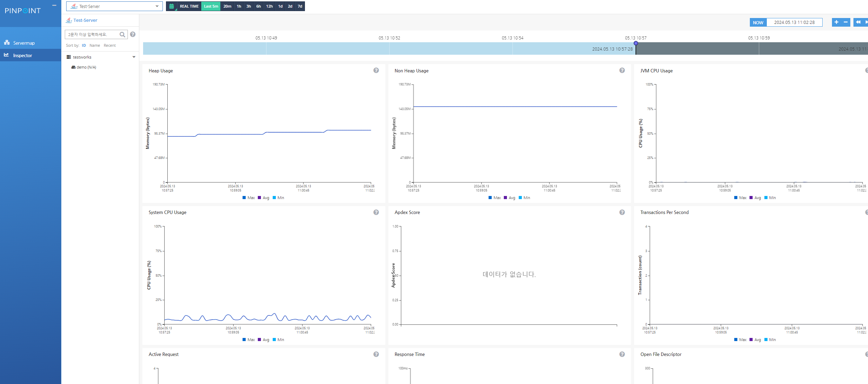
Task: Select the 2d period
Action: [290, 6]
